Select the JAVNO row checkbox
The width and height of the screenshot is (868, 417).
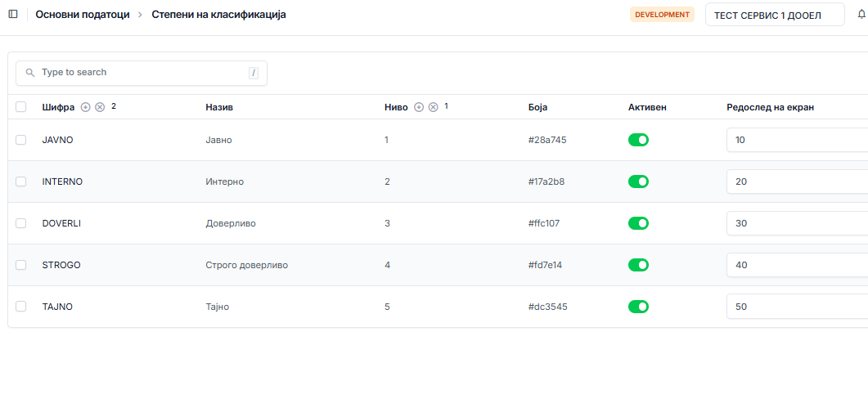point(21,140)
